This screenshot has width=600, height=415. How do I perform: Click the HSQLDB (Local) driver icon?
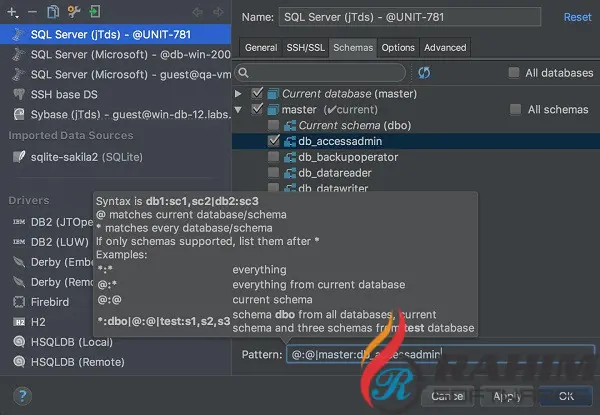19,342
